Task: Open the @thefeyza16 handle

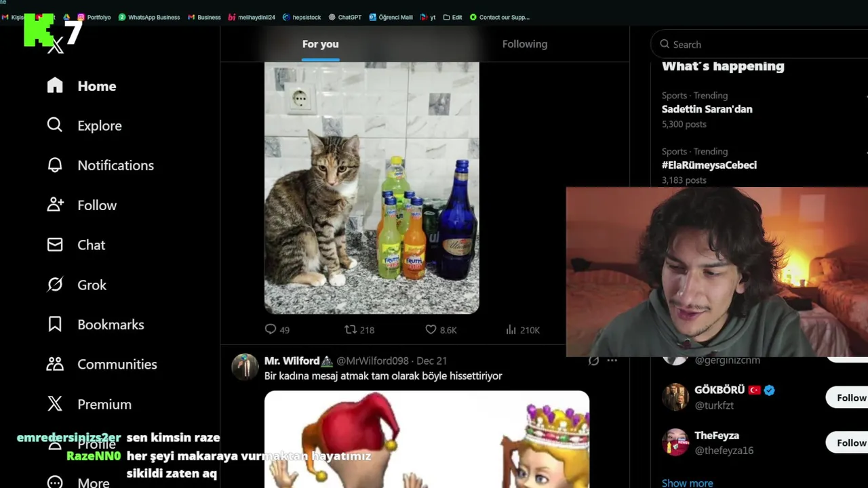Action: coord(724,450)
